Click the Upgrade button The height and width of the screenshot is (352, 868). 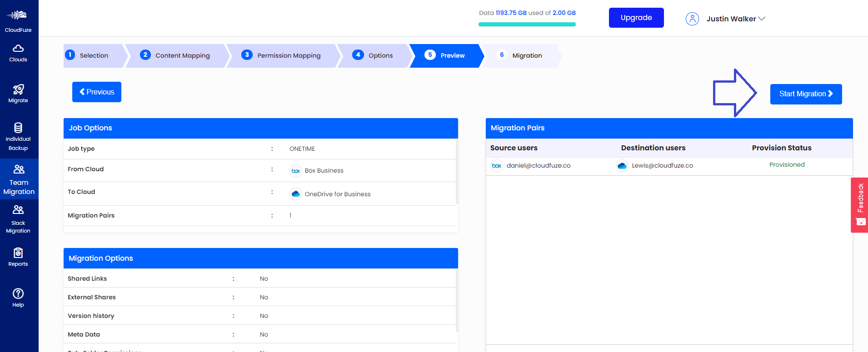pyautogui.click(x=636, y=18)
